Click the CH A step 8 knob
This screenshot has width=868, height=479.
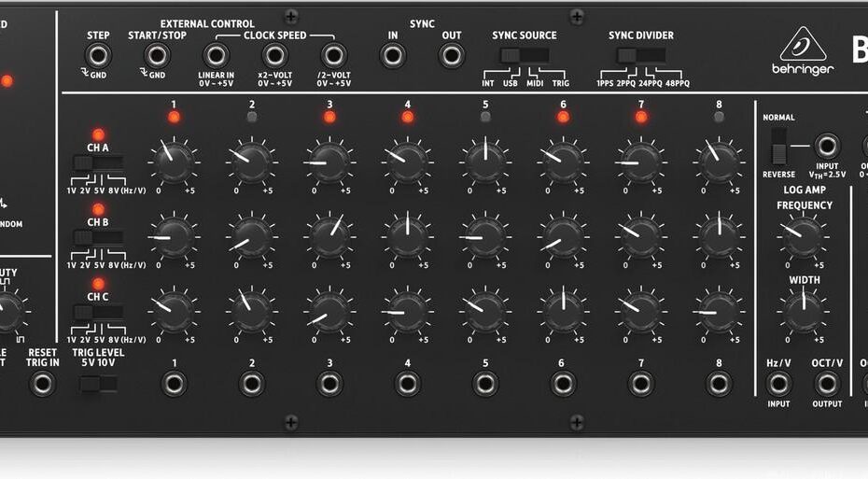719,162
